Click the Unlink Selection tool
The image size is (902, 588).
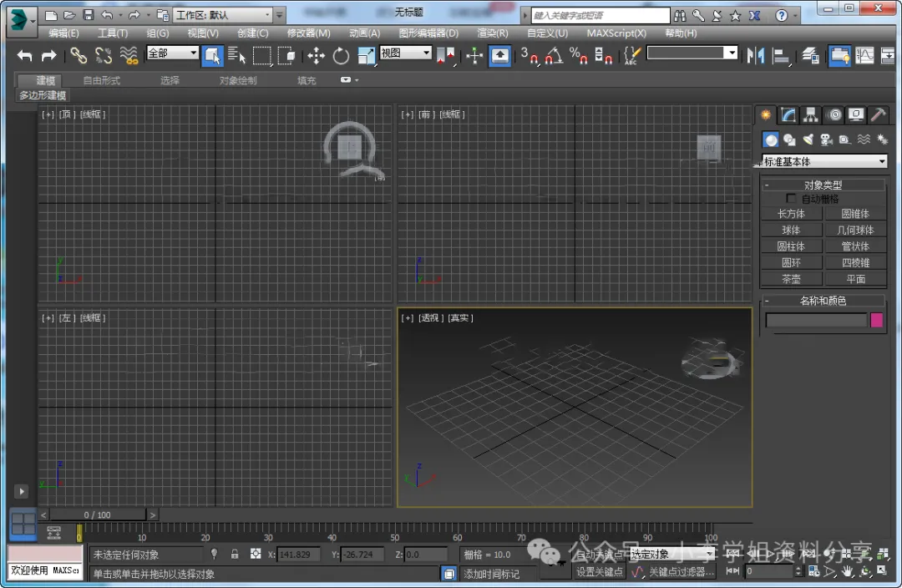pyautogui.click(x=104, y=55)
